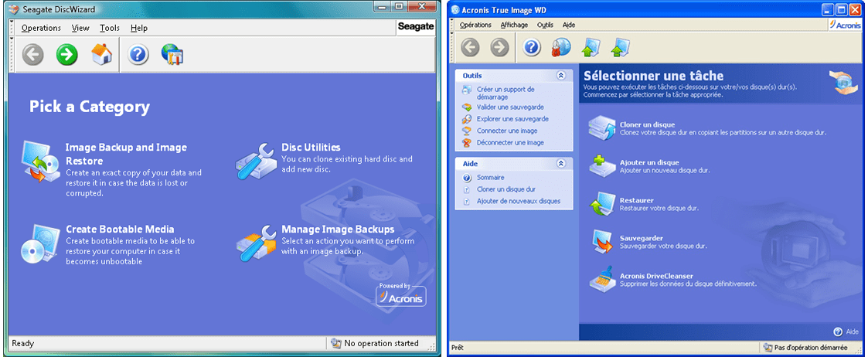Open the Affichage menu in Acronis

point(514,25)
